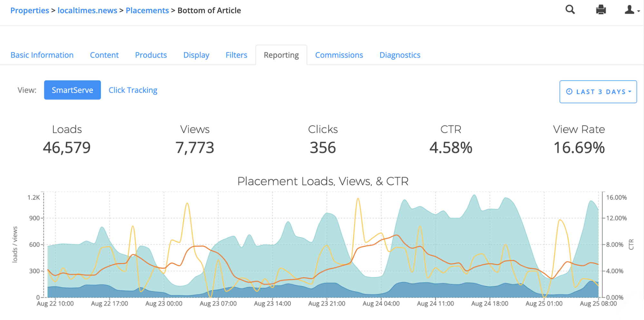
Task: Switch to the Content tab
Action: tap(104, 55)
